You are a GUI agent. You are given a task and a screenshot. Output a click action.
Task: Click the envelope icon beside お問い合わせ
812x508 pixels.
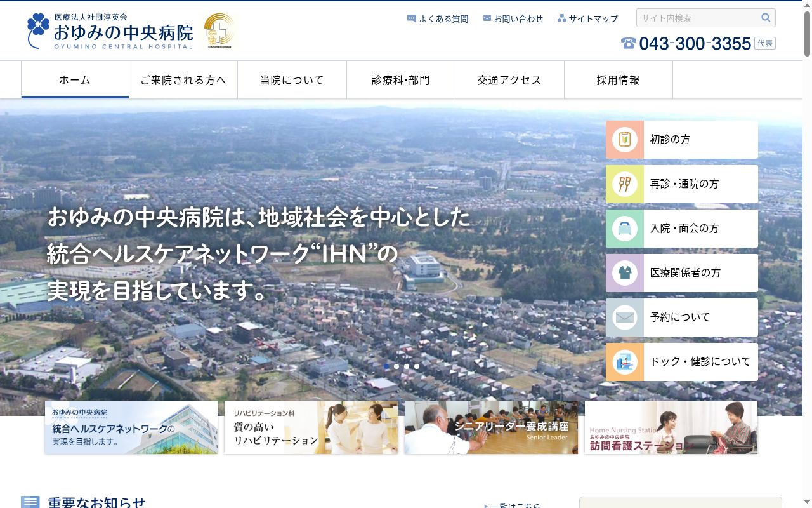point(487,18)
